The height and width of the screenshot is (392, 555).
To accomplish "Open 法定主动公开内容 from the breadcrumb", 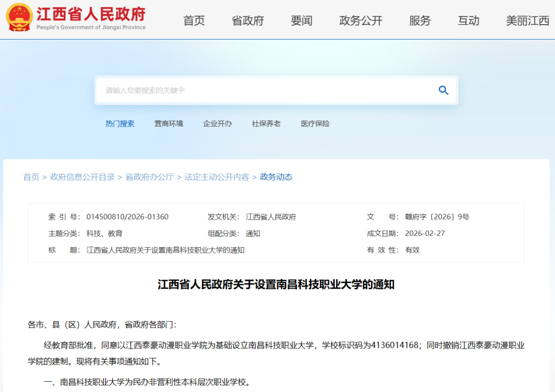I will point(215,177).
